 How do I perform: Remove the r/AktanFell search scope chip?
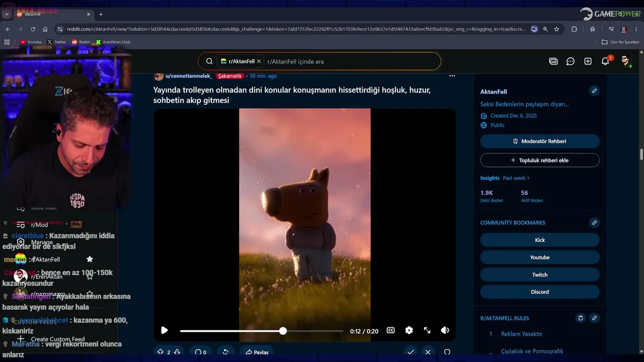tap(259, 61)
